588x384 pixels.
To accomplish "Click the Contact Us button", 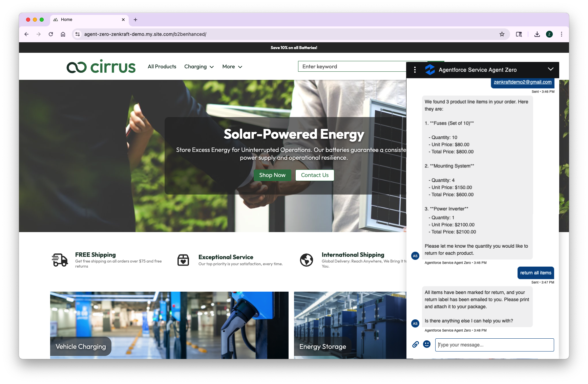I will (314, 175).
